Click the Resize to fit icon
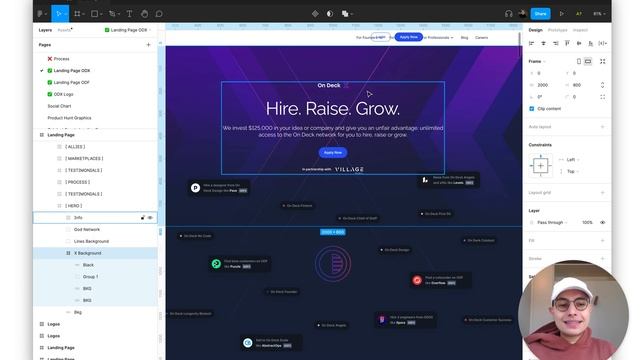This screenshot has width=640, height=360. [x=602, y=61]
